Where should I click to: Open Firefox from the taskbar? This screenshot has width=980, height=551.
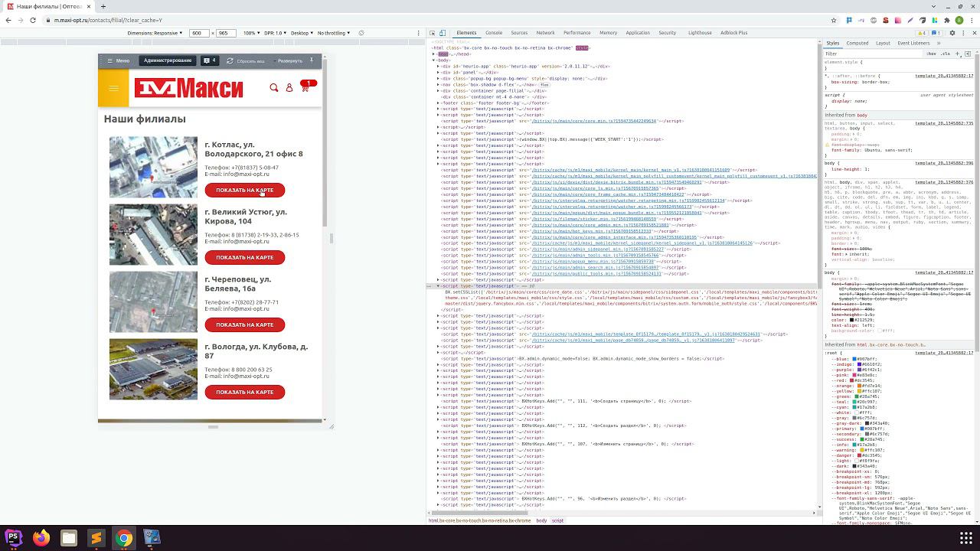point(41,538)
